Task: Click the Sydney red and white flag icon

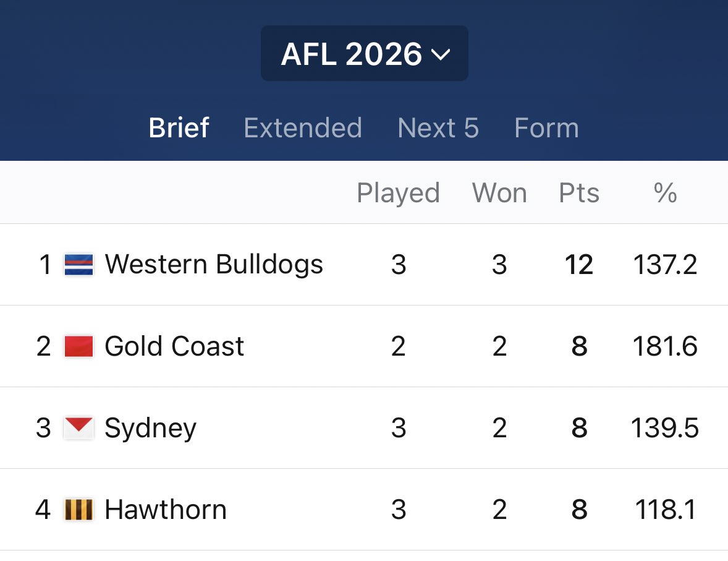Action: [x=78, y=427]
